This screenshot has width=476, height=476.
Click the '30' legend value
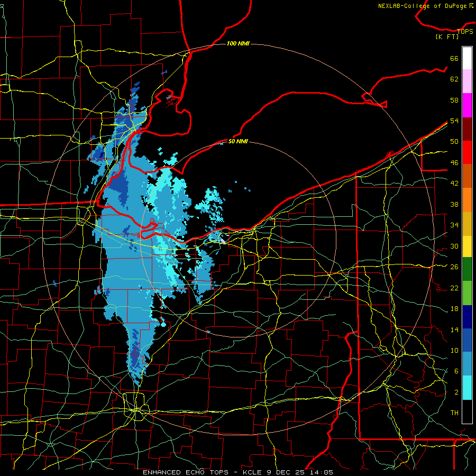click(x=454, y=246)
